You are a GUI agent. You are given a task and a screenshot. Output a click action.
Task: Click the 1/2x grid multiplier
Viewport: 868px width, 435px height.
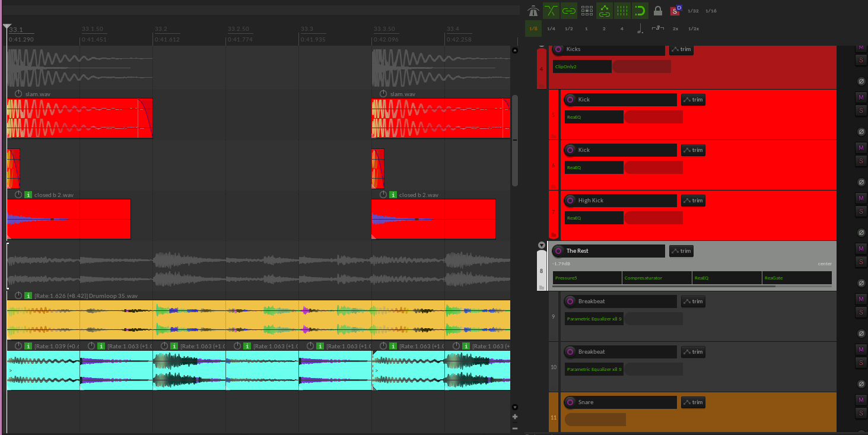pyautogui.click(x=693, y=28)
